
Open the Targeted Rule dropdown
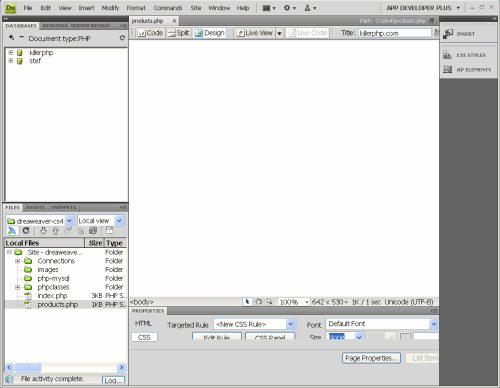291,324
